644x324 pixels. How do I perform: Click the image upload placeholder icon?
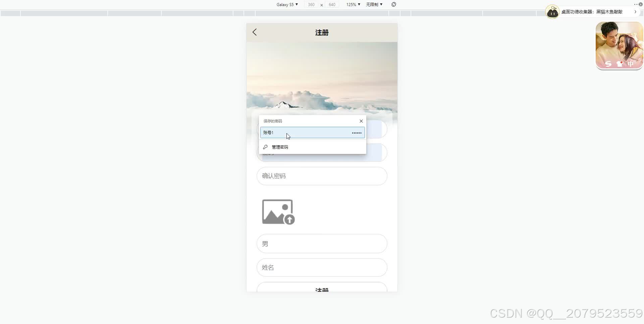[x=278, y=212]
